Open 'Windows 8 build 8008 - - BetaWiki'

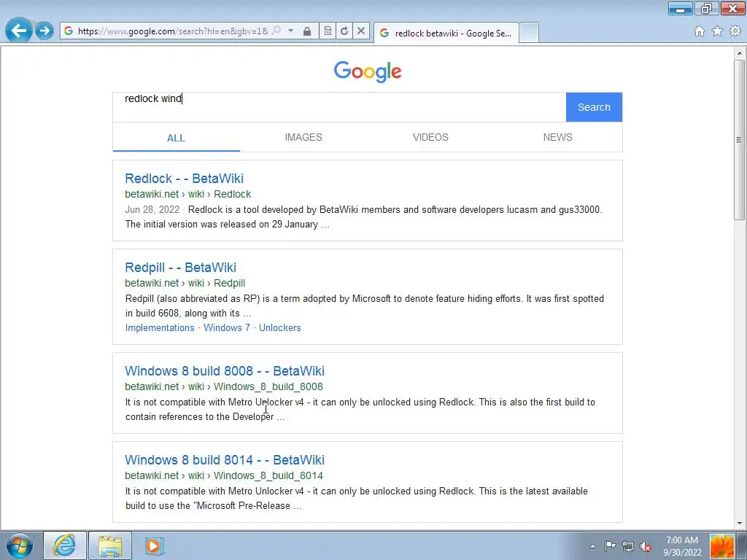point(225,371)
